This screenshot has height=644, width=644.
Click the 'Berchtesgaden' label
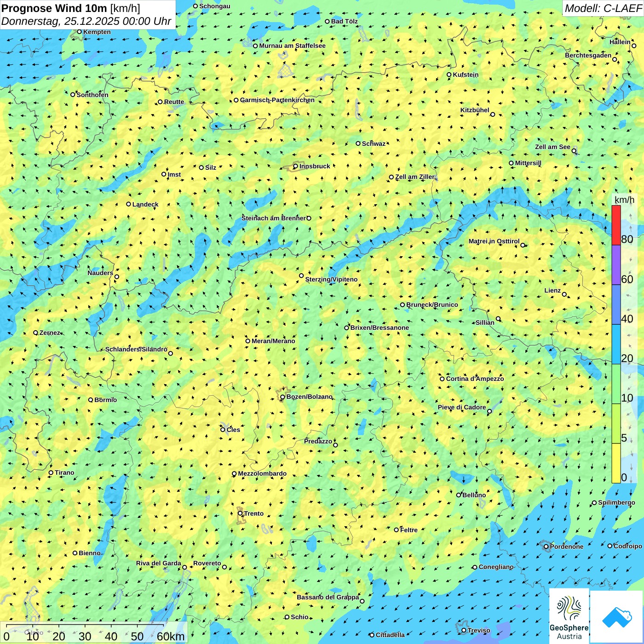click(x=588, y=55)
